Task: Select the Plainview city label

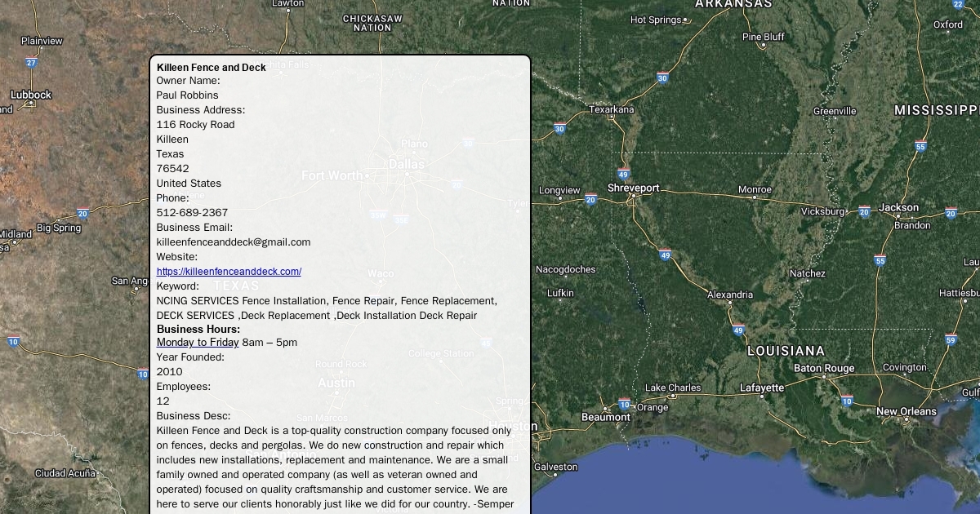Action: tap(42, 41)
